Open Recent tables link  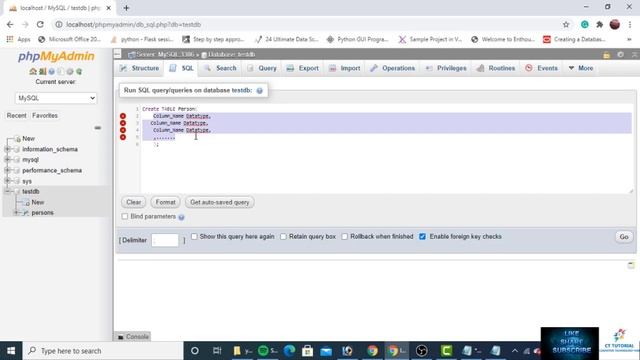(x=16, y=116)
